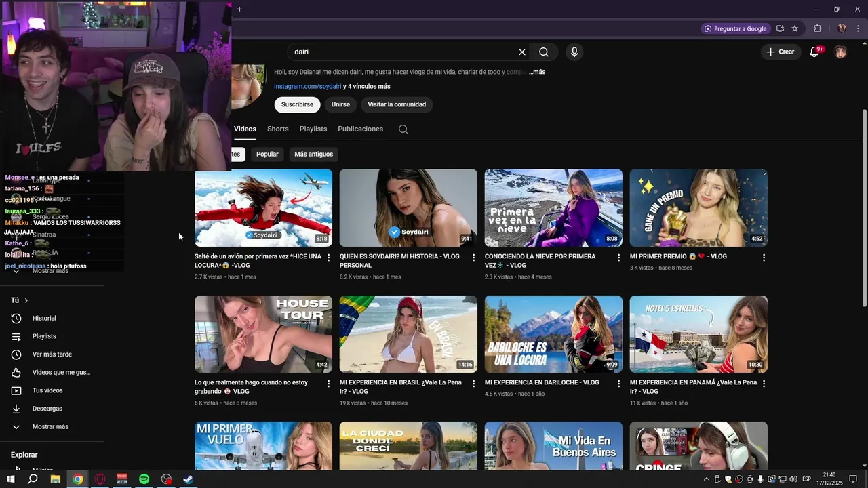868x488 pixels.
Task: Switch to the Publicaciones tab
Action: 361,129
